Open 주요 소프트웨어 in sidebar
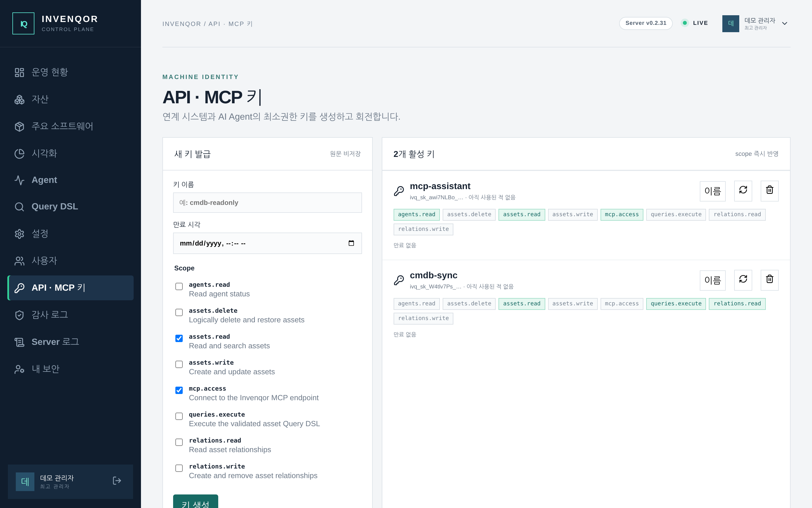Image resolution: width=812 pixels, height=508 pixels. 70,126
